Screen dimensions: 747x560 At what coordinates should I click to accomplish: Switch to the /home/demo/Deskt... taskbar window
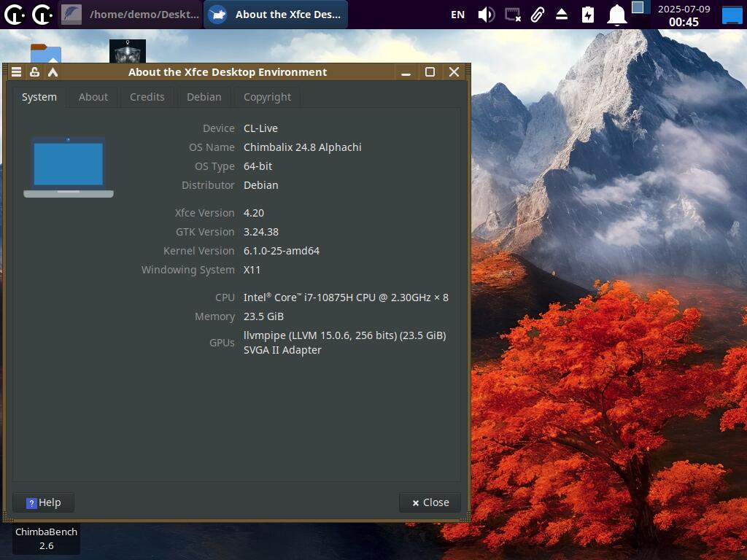point(131,15)
